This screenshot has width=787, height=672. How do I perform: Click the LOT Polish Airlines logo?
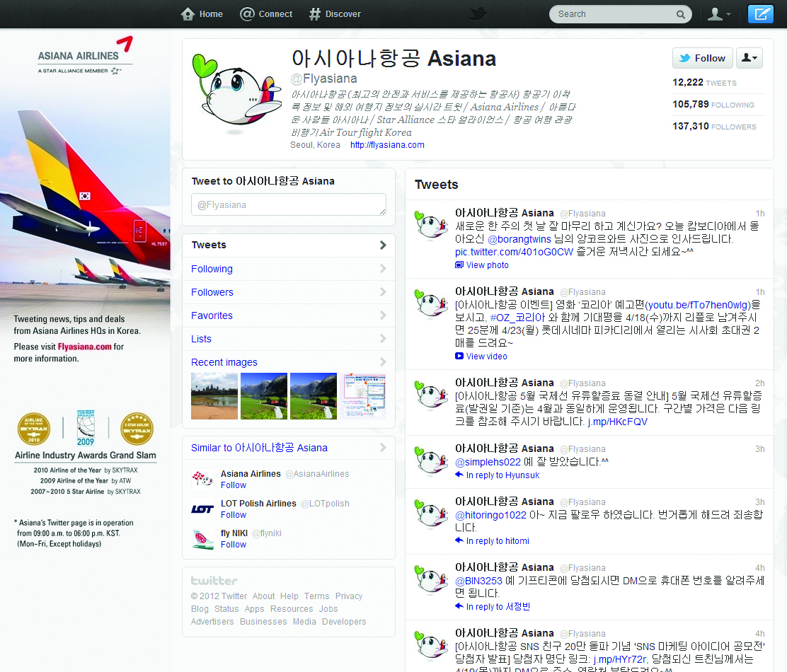(x=202, y=509)
